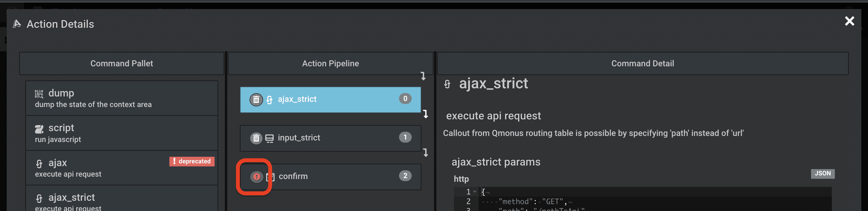Click the Action Pipeline panel header
This screenshot has height=211, width=868.
click(x=330, y=63)
